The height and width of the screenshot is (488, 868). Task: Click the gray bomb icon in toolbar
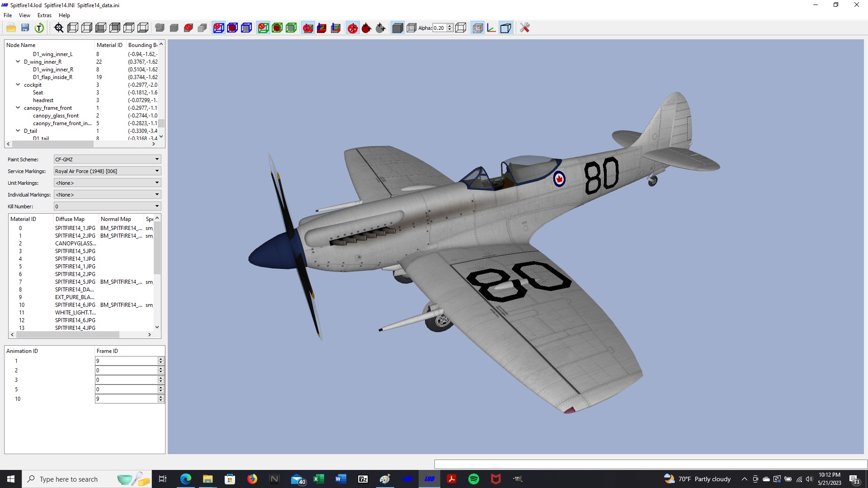pos(381,28)
